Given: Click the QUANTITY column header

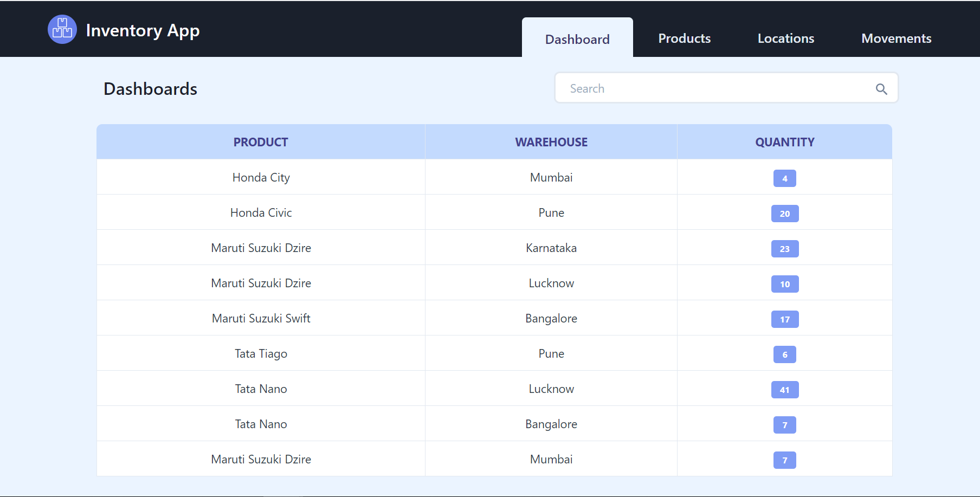Looking at the screenshot, I should point(784,142).
